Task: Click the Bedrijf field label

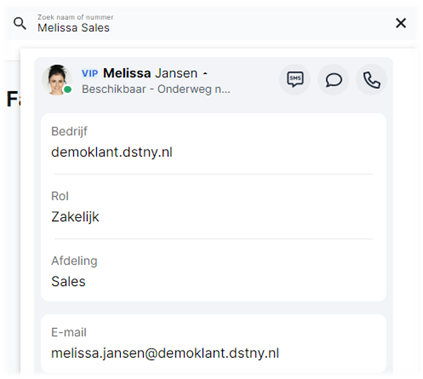Action: (x=69, y=131)
